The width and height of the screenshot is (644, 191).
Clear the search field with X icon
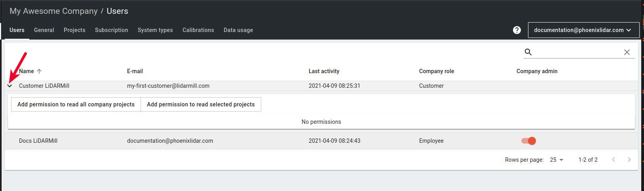pyautogui.click(x=627, y=52)
